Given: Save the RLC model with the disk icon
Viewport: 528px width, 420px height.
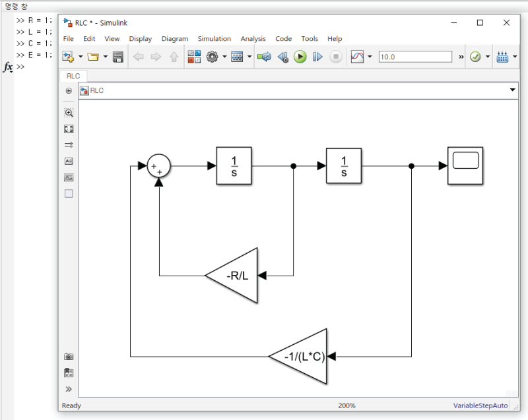Looking at the screenshot, I should click(x=118, y=56).
